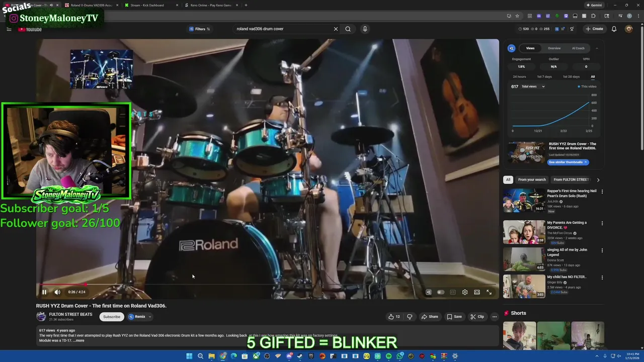The image size is (644, 362).
Task: Open options for NO FILTER video
Action: [x=602, y=278]
